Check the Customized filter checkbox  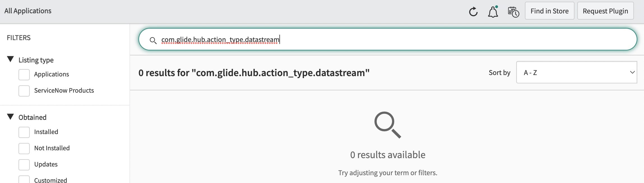click(x=24, y=180)
